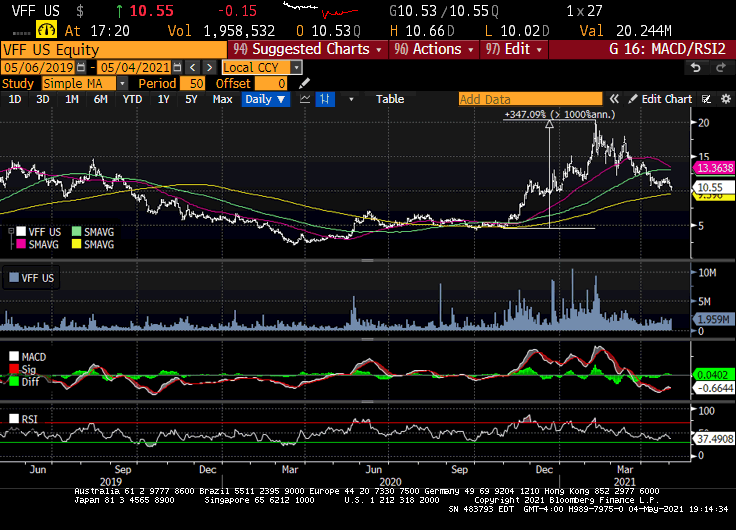The width and height of the screenshot is (736, 530).
Task: Expand chart type options arrow
Action: (351, 99)
